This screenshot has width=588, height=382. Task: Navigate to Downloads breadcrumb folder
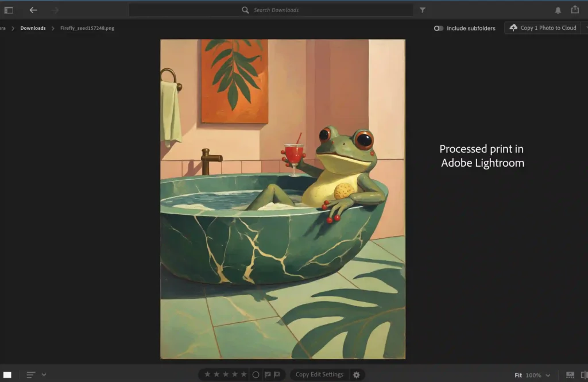[33, 28]
